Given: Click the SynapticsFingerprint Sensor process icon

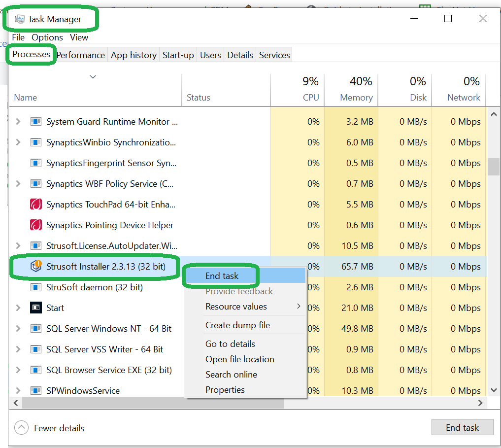Looking at the screenshot, I should click(x=36, y=163).
